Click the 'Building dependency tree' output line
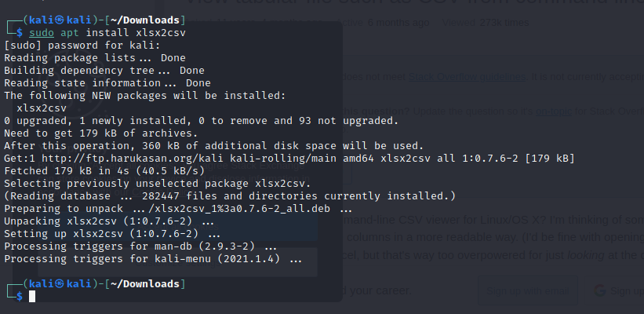644x314 pixels. [x=104, y=71]
